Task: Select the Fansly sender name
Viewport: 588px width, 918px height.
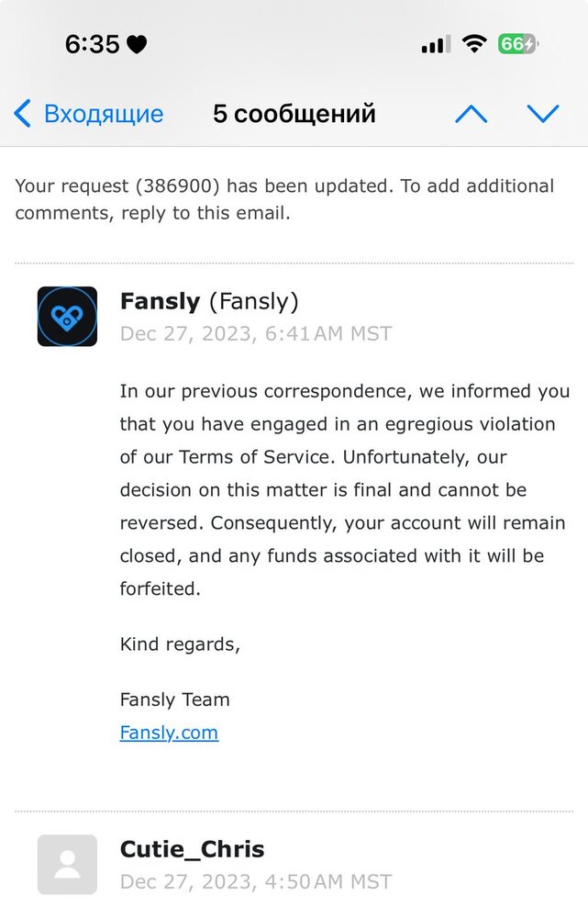Action: 160,301
